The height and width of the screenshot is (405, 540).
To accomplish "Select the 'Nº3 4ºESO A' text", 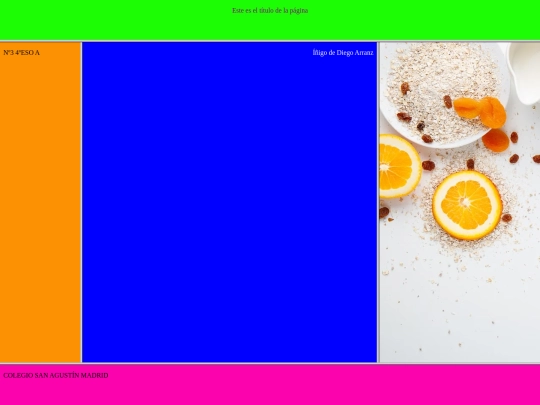I will coord(21,53).
